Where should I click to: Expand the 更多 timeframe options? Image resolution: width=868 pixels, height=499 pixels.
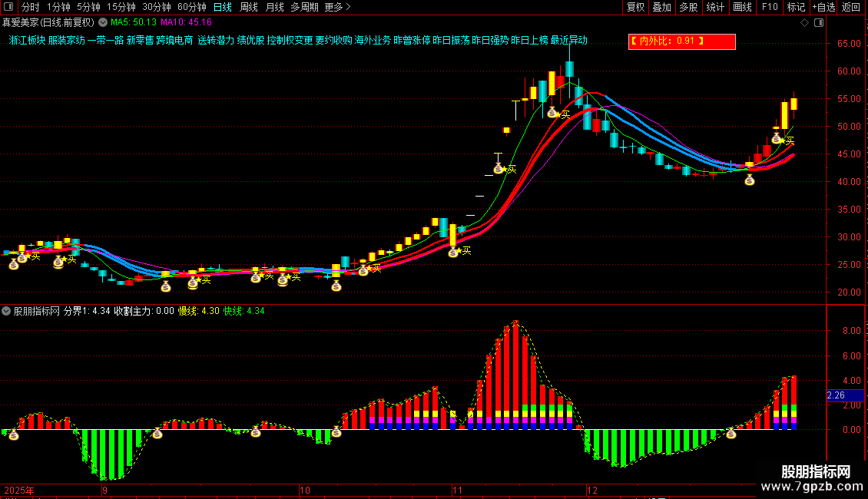[x=337, y=7]
